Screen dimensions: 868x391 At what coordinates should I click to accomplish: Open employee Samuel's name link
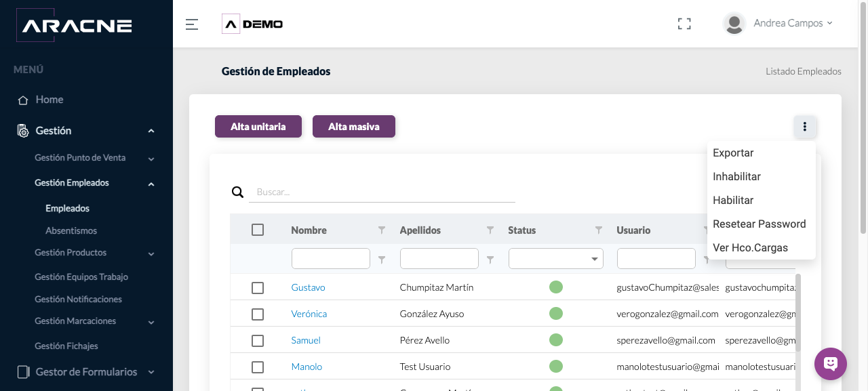click(306, 340)
